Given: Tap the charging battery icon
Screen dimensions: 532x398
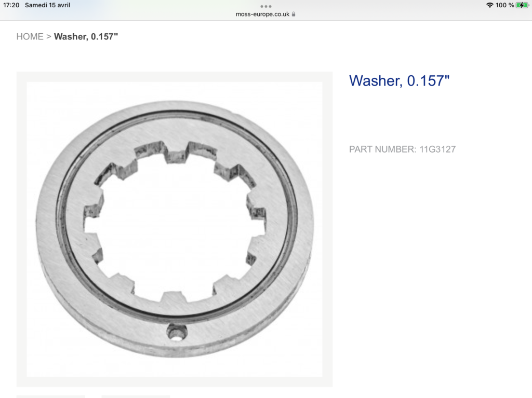Looking at the screenshot, I should coord(522,5).
